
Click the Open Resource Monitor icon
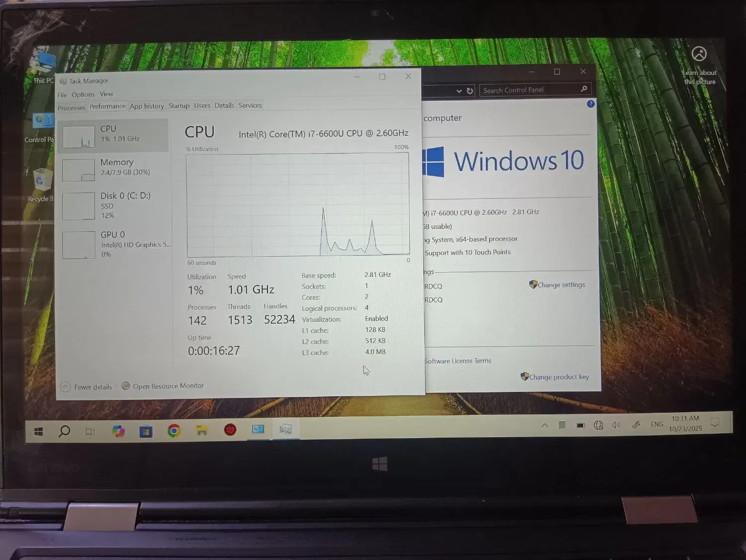click(x=126, y=386)
